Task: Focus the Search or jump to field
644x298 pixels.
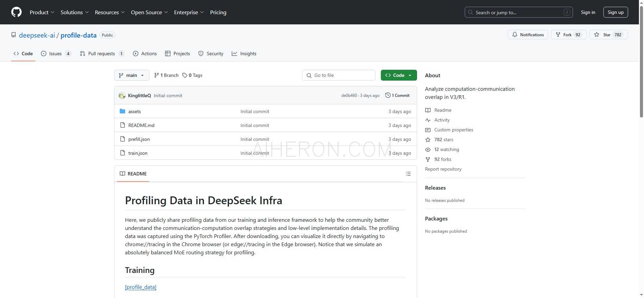Action: [x=519, y=12]
